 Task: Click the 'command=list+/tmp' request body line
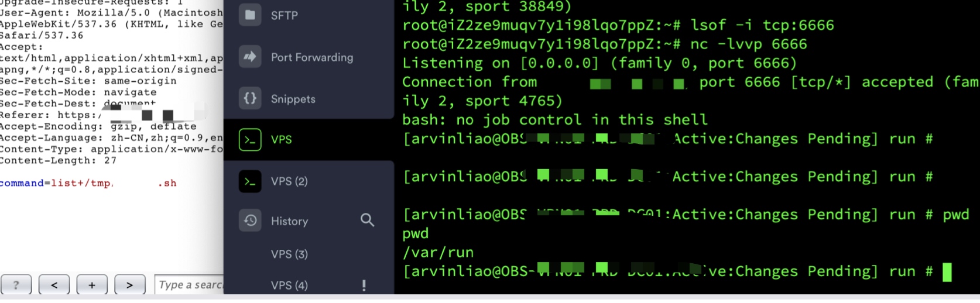click(x=88, y=183)
